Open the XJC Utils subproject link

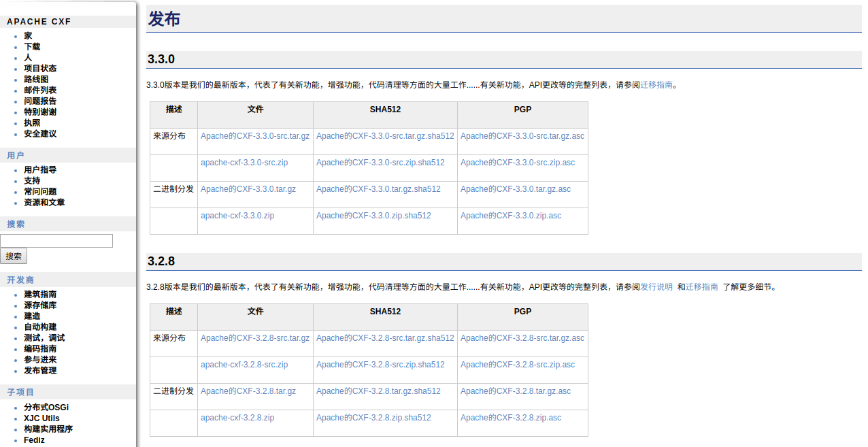pyautogui.click(x=41, y=418)
